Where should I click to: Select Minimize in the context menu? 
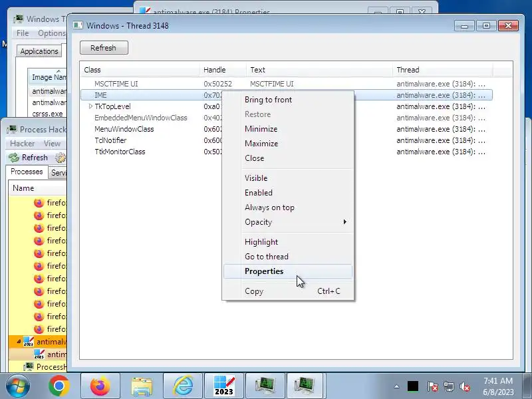(288, 129)
